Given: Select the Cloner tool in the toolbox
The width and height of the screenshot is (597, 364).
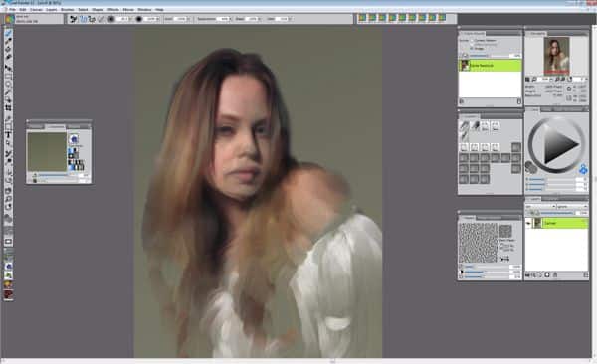Looking at the screenshot, I should point(8,154).
